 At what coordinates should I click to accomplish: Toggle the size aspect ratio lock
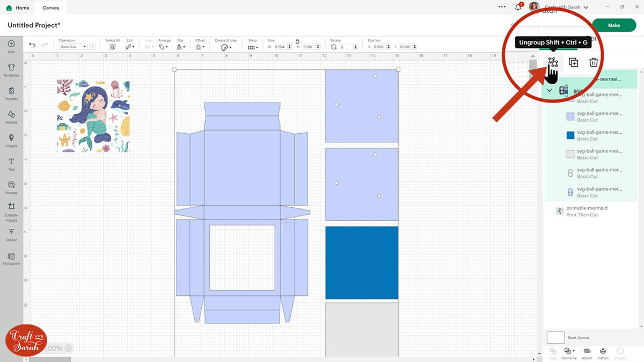(x=297, y=41)
